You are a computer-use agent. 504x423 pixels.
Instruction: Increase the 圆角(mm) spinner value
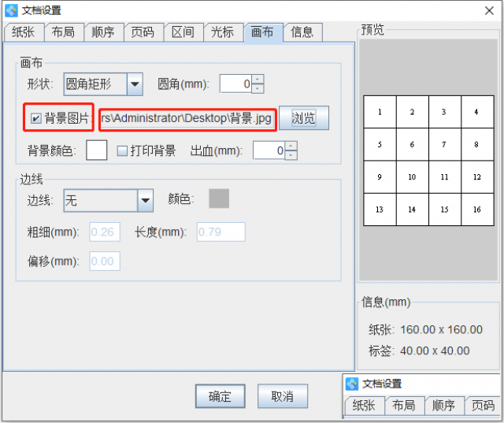coord(258,79)
